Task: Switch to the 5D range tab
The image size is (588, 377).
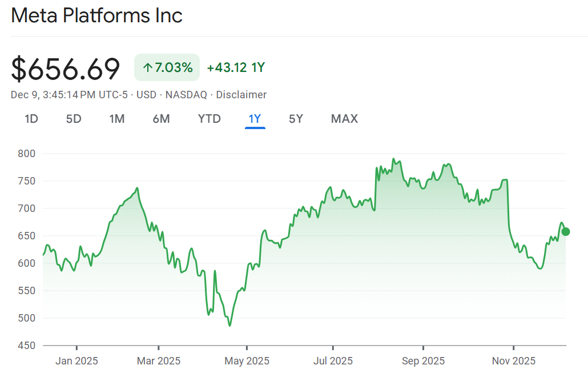Action: (x=74, y=119)
